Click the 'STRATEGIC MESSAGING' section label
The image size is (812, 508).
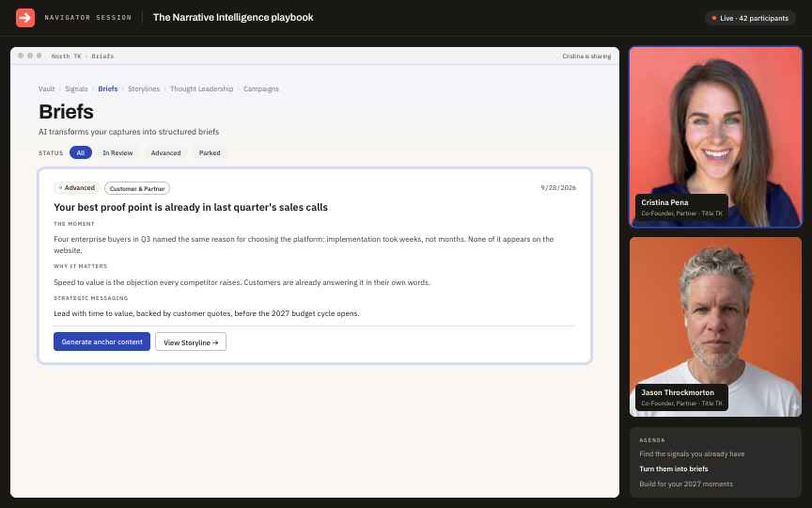pos(90,298)
